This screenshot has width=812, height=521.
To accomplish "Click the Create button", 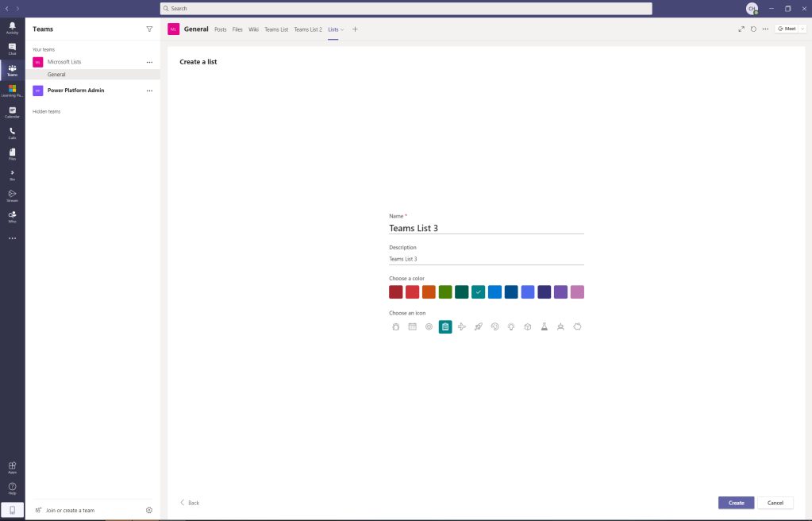I will pos(736,503).
